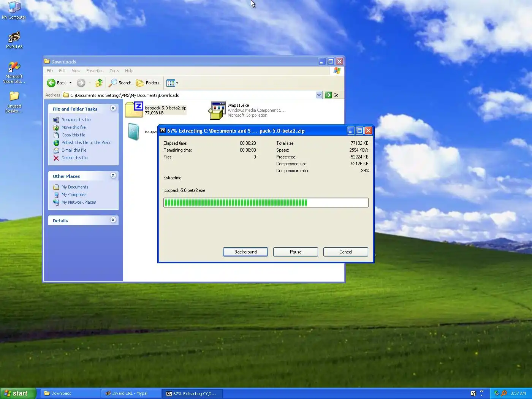Select the wmp11.exe installer icon
Screen dimensions: 532x399
coord(217,110)
